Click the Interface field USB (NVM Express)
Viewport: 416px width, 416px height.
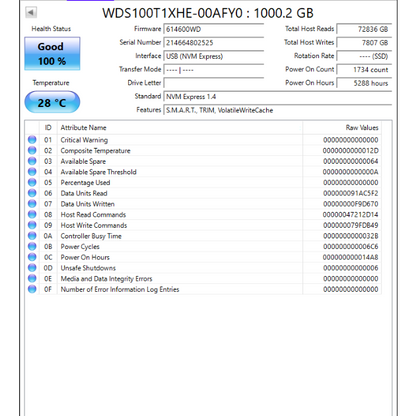click(x=214, y=56)
